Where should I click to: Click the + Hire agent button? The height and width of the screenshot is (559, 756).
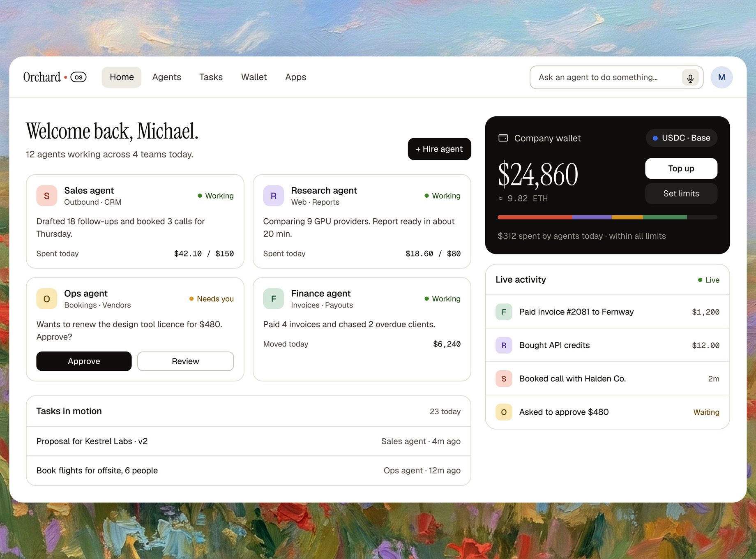click(439, 149)
